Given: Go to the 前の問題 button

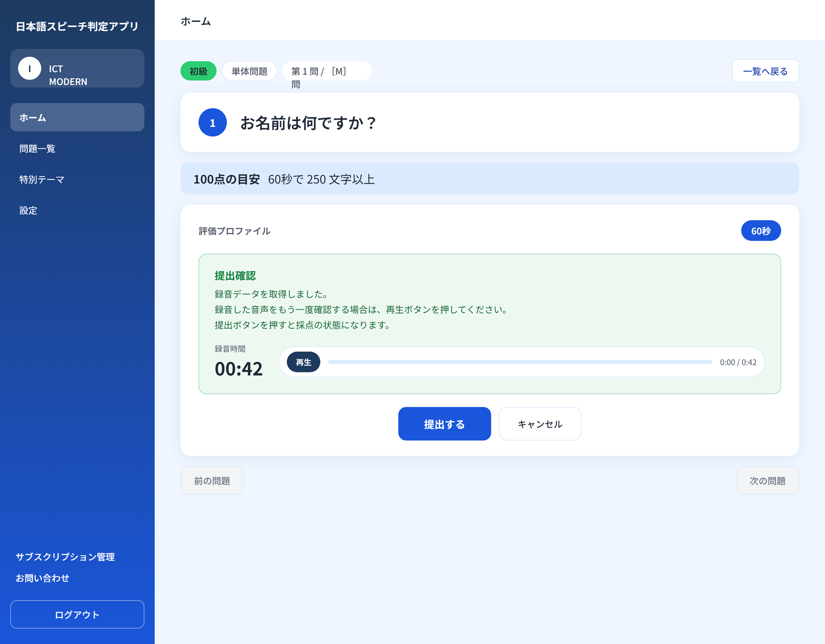Looking at the screenshot, I should (212, 480).
